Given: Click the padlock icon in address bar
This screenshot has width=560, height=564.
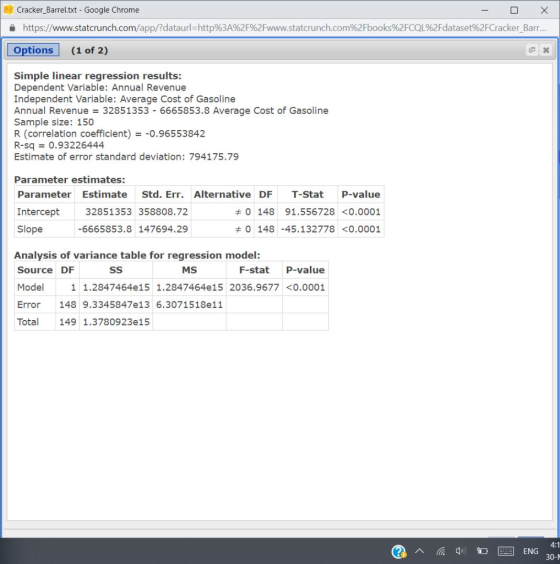Looking at the screenshot, I should pos(12,28).
